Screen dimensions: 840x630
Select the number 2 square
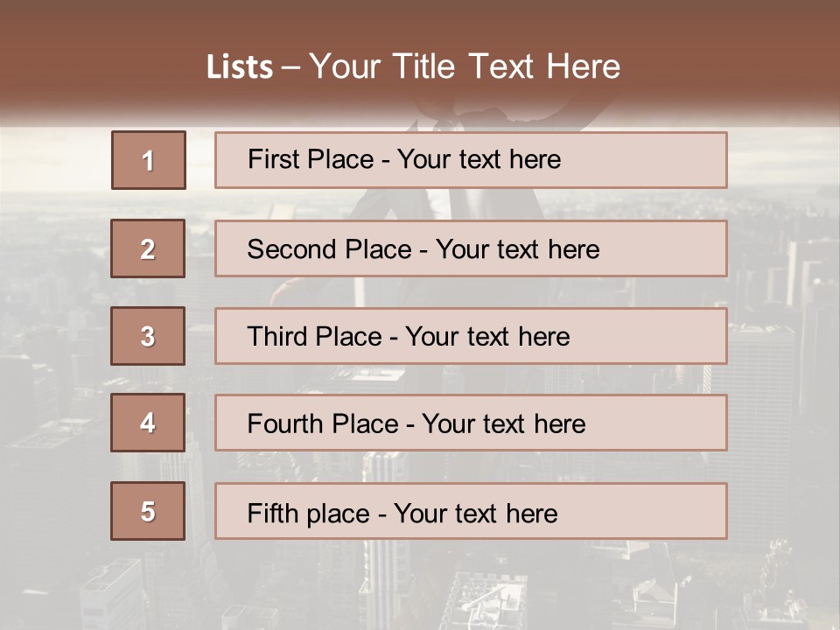(148, 248)
